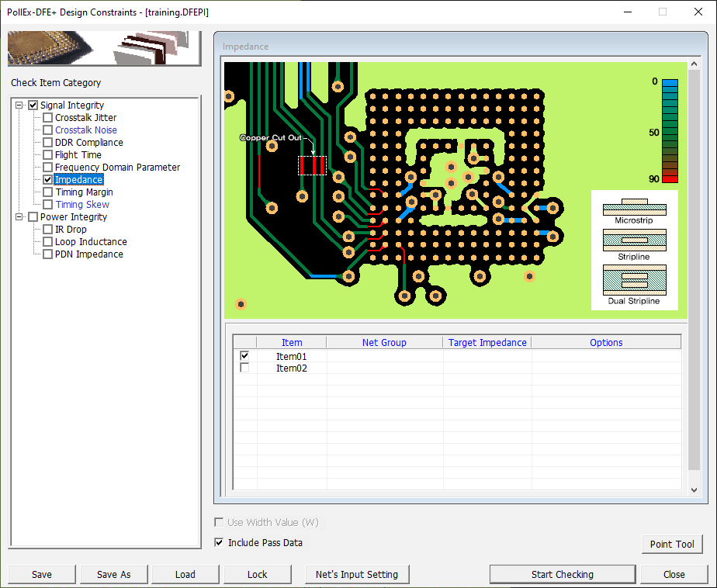Click the Point Tool button
This screenshot has height=588, width=717.
pyautogui.click(x=672, y=544)
